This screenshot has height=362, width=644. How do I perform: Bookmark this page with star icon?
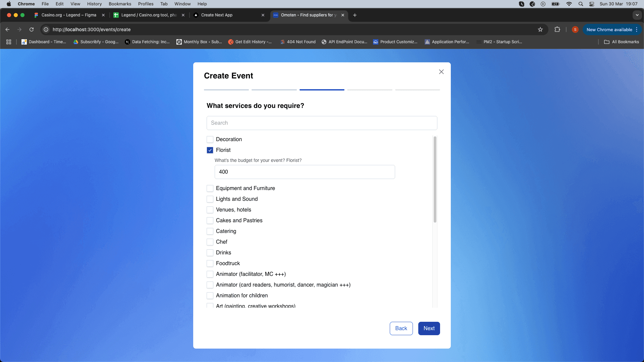click(540, 29)
